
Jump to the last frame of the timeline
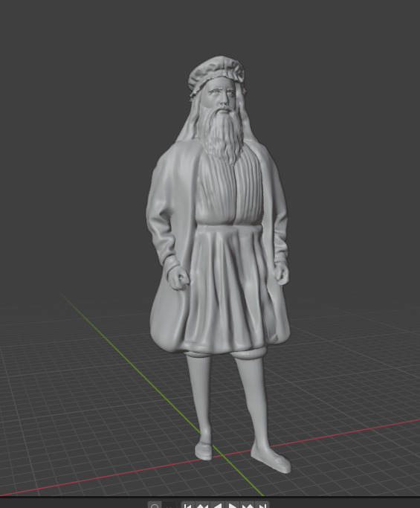click(x=262, y=505)
